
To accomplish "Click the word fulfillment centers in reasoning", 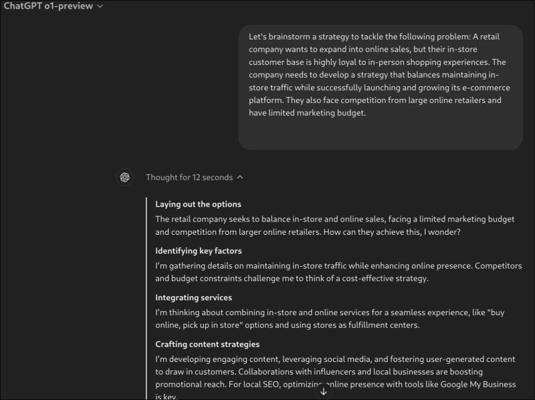I will (383, 325).
